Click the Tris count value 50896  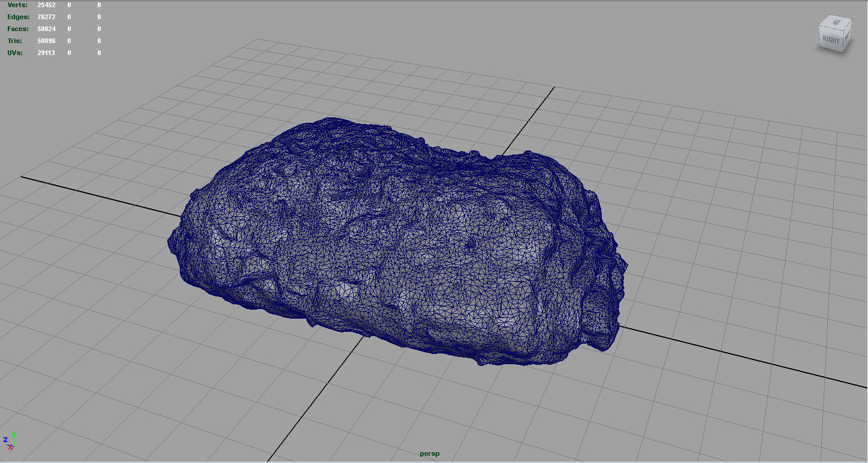click(x=46, y=41)
